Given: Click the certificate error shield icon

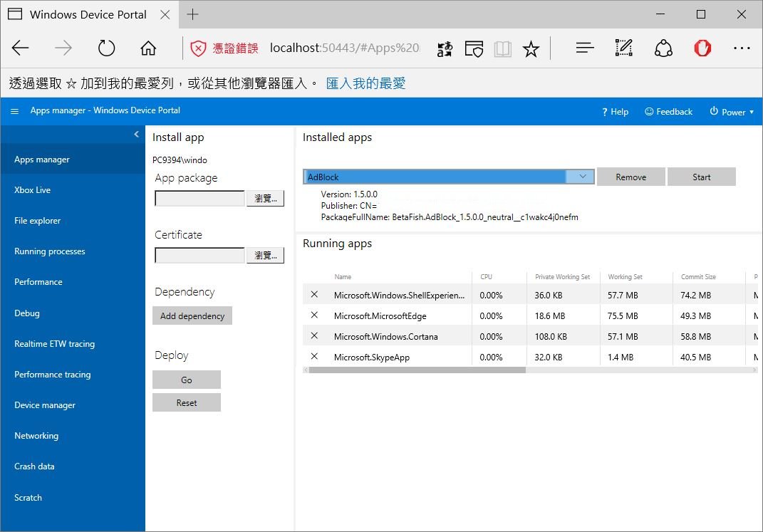Looking at the screenshot, I should (198, 48).
